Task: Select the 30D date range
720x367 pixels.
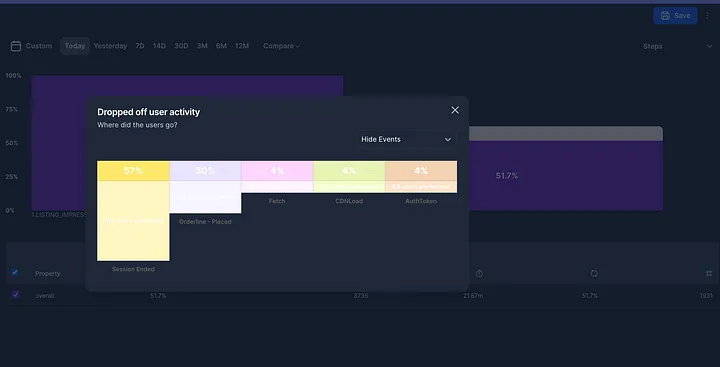Action: (x=181, y=46)
